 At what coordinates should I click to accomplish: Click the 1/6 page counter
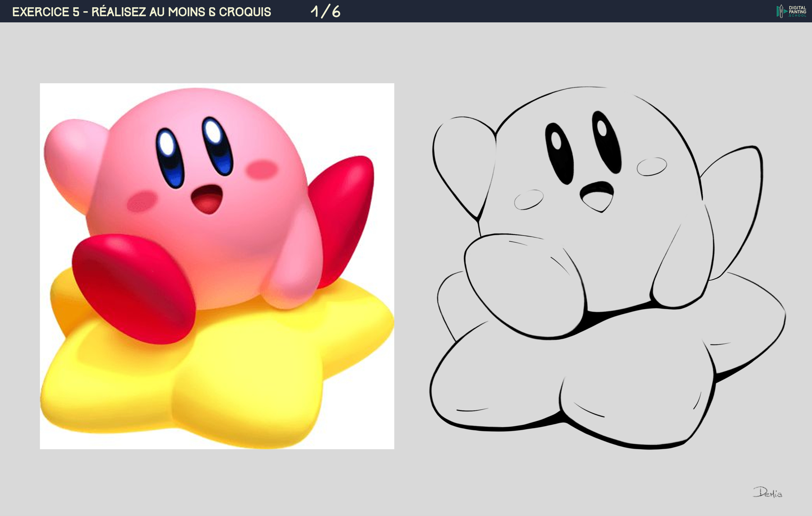325,11
